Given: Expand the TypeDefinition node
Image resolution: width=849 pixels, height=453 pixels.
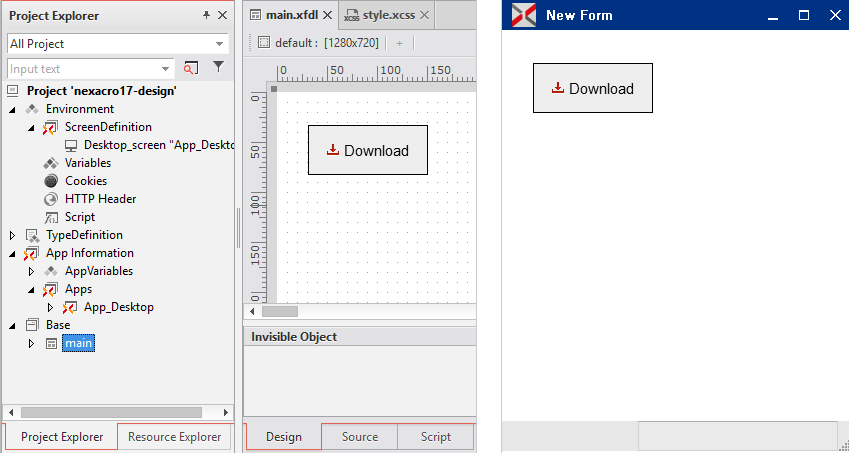Looking at the screenshot, I should pos(12,235).
